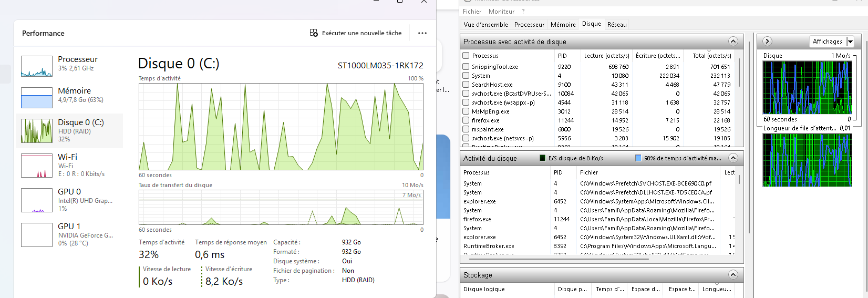Viewport: 868px width, 298px height.
Task: Click the Disque 1 Mo/s graph
Action: (x=807, y=87)
